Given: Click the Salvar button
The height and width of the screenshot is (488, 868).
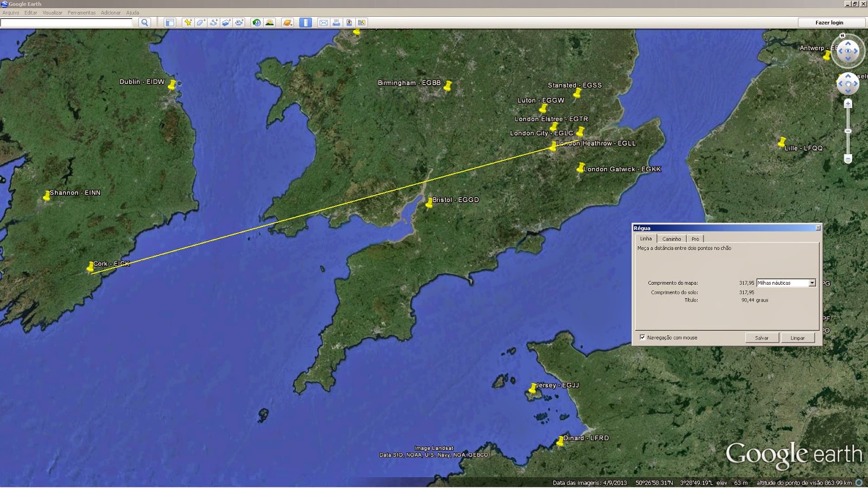Looking at the screenshot, I should point(762,338).
